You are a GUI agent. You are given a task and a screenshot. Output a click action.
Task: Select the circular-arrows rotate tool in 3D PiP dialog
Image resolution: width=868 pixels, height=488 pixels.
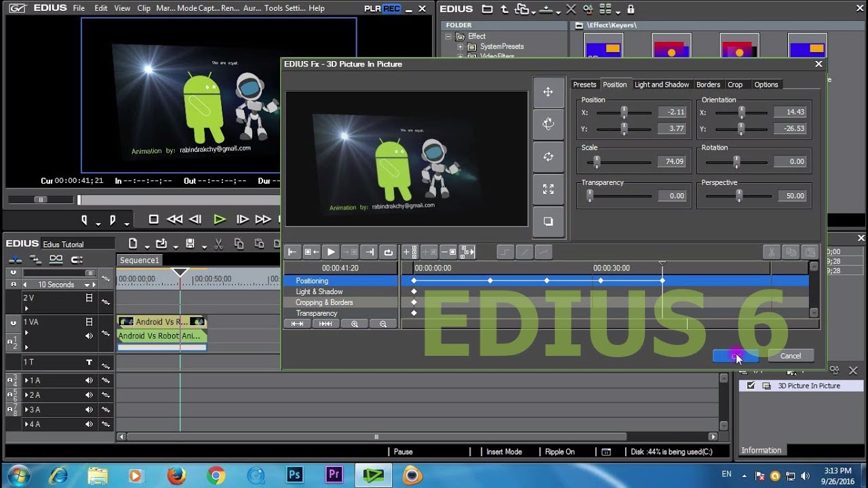(548, 157)
